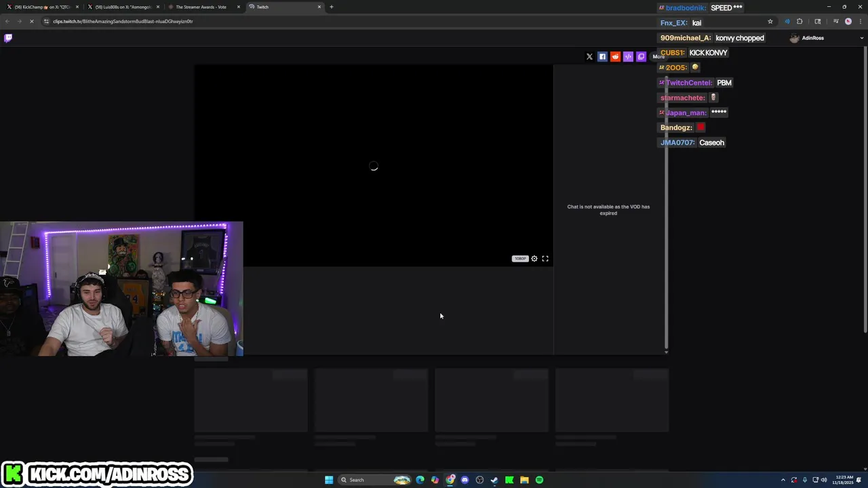The width and height of the screenshot is (868, 488).
Task: Open browser extensions puzzle icon
Action: [800, 21]
